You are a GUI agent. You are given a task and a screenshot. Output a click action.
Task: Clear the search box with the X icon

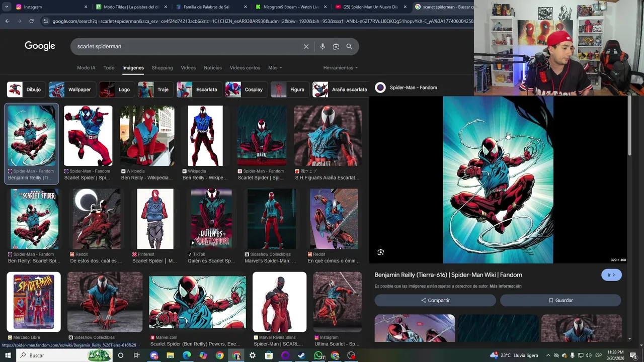(306, 46)
